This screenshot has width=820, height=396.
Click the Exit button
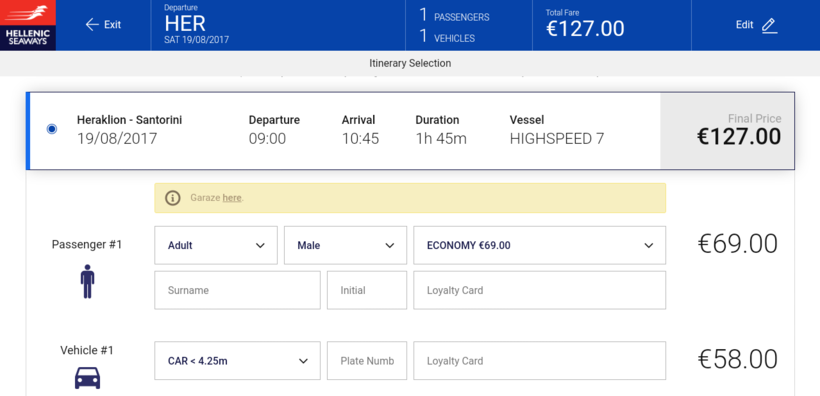tap(103, 25)
